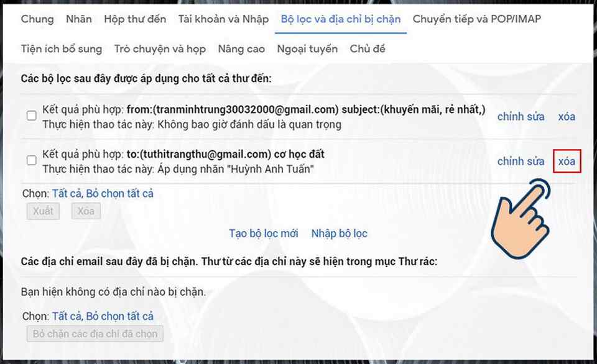Click xóa for the tuthitrangthu filter

click(x=567, y=162)
